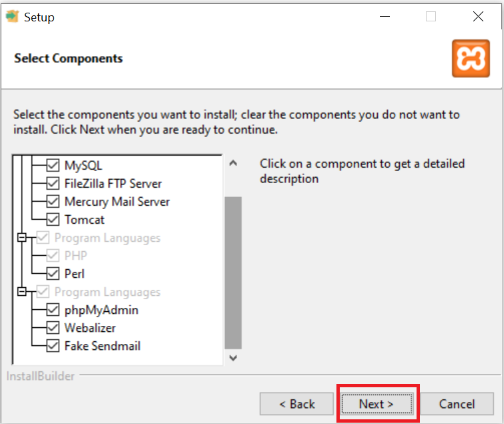Collapse the Program Languages group containing phpMyAdmin
This screenshot has height=424, width=504.
(x=22, y=292)
